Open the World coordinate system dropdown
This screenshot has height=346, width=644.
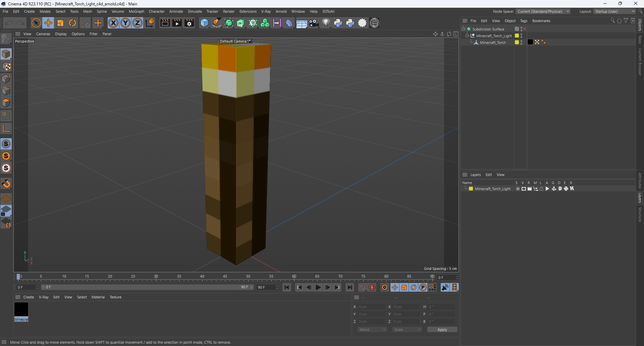(372, 330)
